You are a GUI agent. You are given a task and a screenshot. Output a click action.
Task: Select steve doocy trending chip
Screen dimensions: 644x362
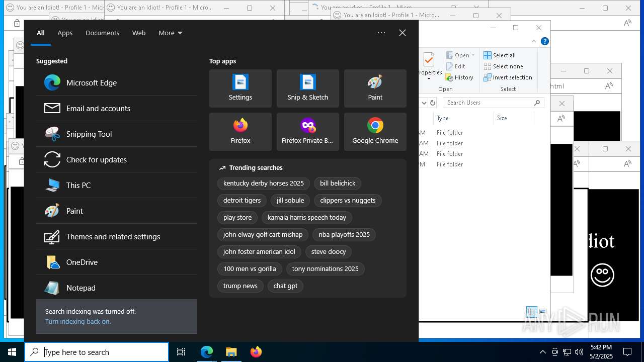coord(329,252)
